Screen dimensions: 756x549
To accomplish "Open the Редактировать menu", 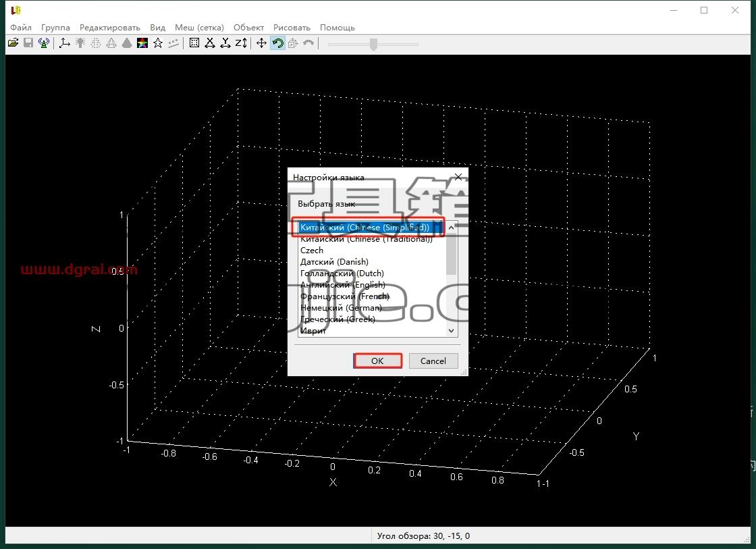I will pos(110,28).
